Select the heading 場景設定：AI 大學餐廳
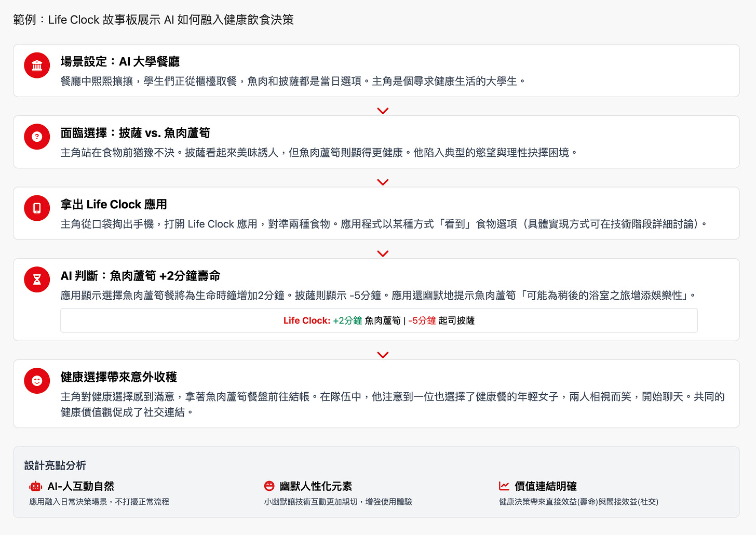 120,61
